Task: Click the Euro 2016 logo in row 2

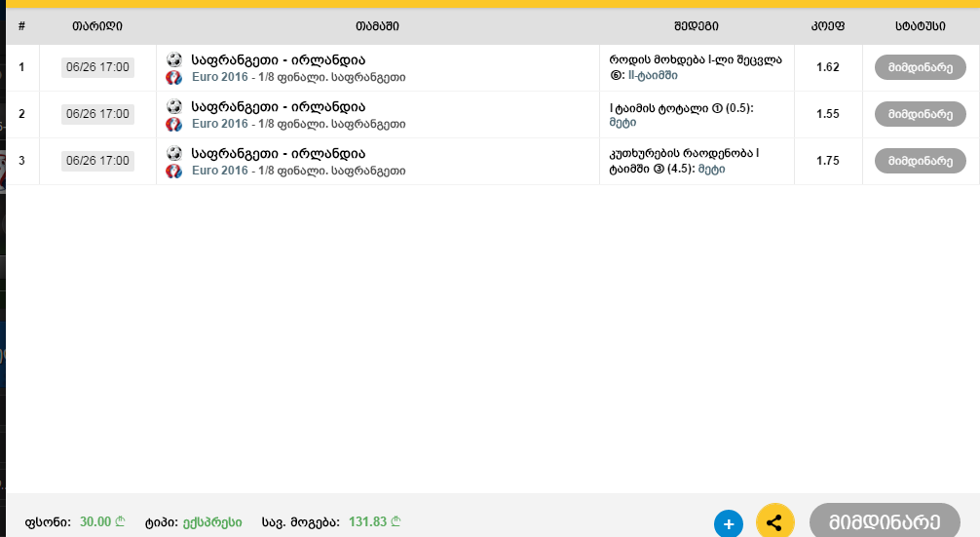Action: 173,125
